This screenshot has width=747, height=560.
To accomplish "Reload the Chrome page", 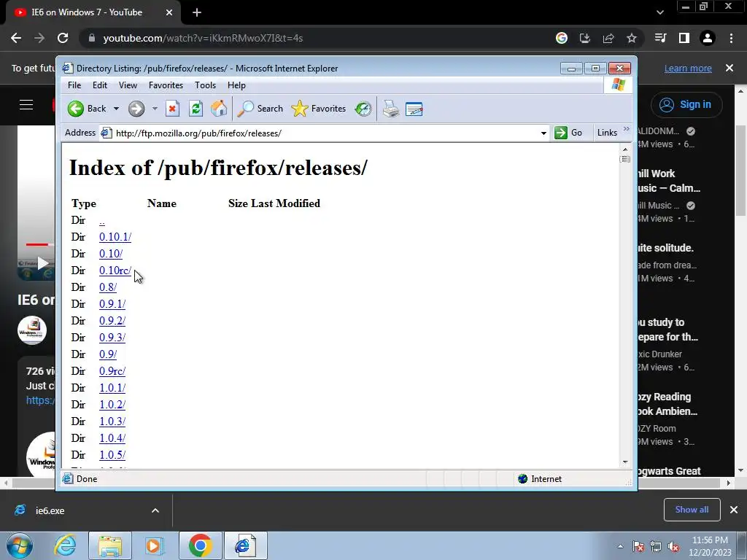I will [x=63, y=38].
